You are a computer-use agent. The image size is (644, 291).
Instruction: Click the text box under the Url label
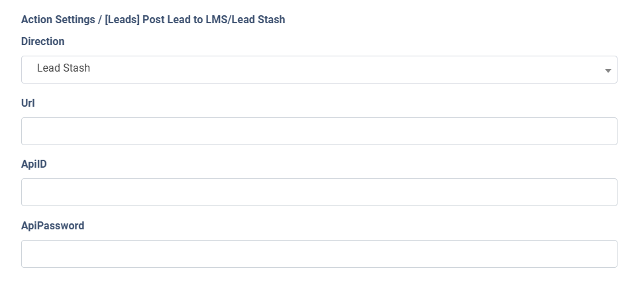point(319,131)
